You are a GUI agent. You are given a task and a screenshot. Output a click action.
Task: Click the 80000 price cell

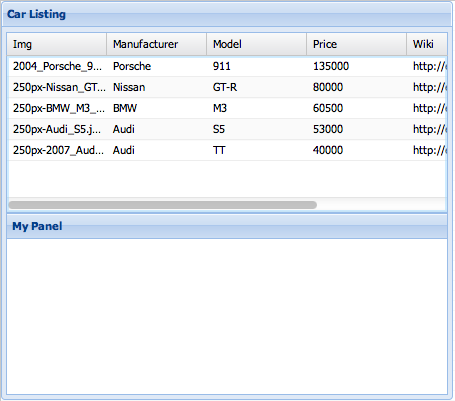pyautogui.click(x=357, y=87)
